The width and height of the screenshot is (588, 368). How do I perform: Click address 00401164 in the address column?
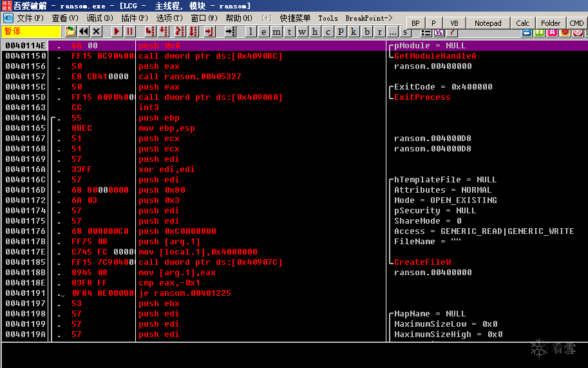26,118
